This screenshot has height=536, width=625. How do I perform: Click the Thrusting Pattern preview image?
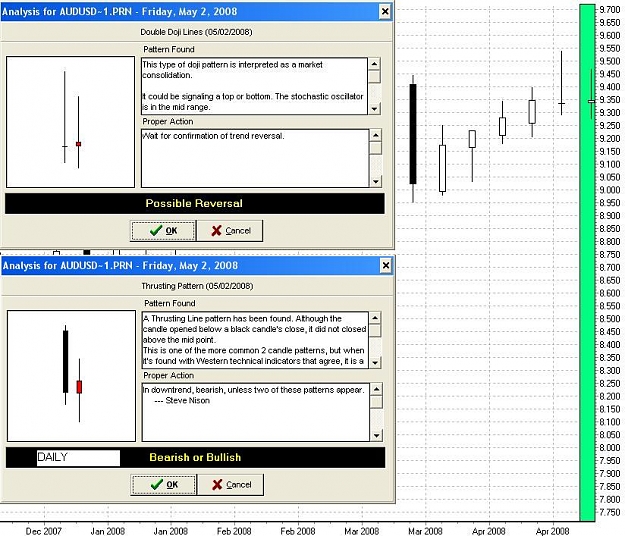[x=71, y=376]
